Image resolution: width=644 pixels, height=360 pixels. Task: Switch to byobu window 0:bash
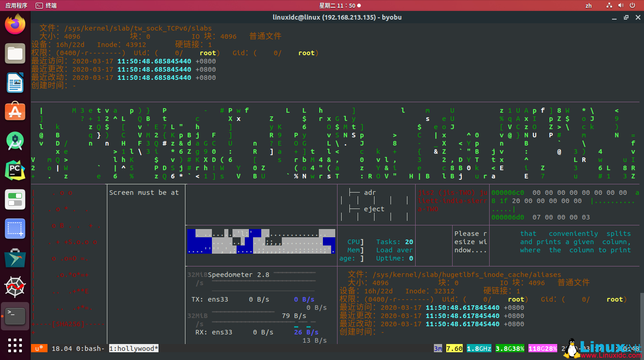[x=90, y=349]
